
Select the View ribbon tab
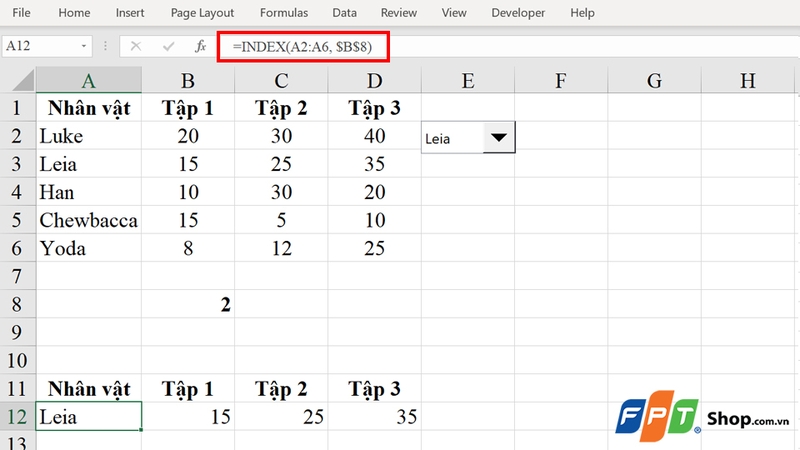tap(454, 13)
